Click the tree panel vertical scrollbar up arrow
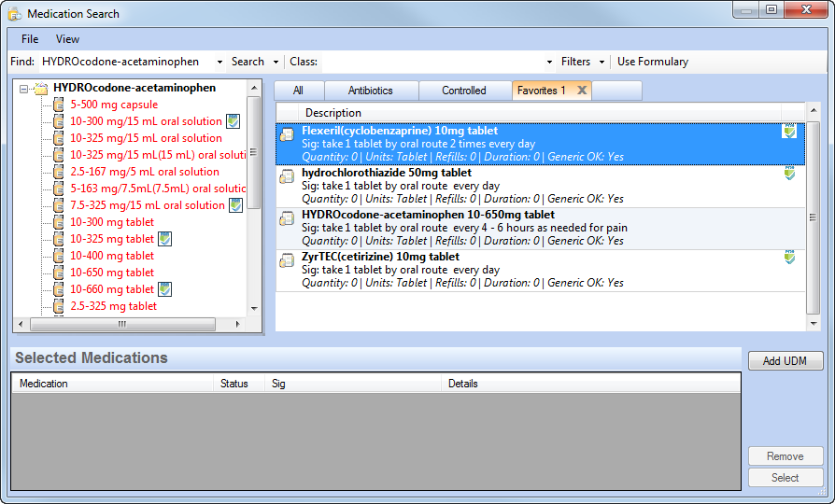 (254, 88)
